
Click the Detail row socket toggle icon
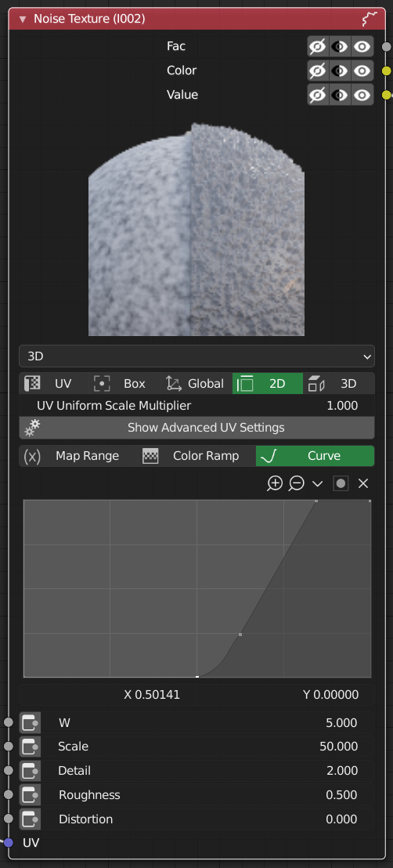coord(30,771)
